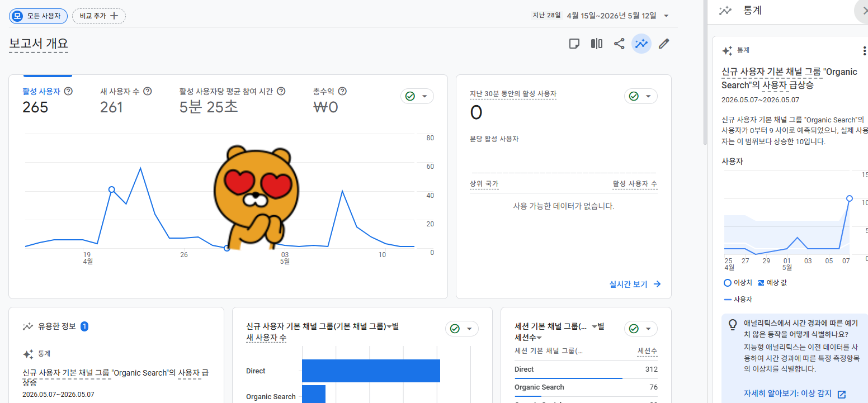
Task: Open the three-dot menu on the 통계 card
Action: pos(865,51)
